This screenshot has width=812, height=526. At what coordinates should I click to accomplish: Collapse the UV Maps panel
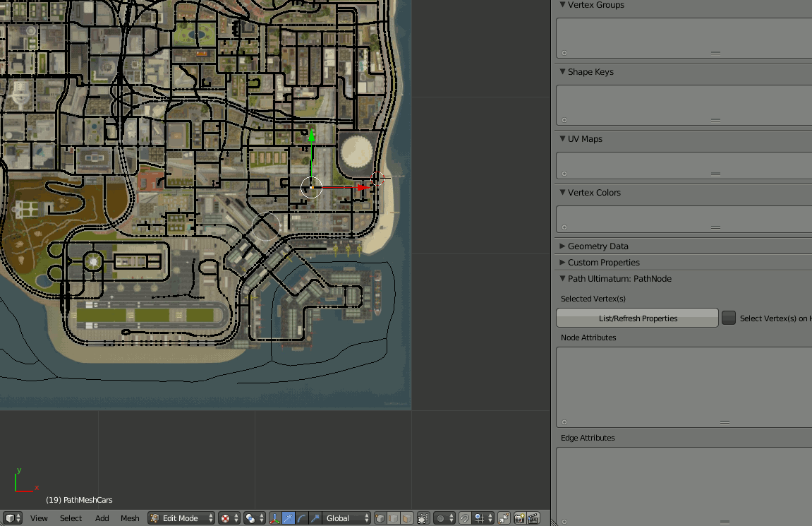562,138
